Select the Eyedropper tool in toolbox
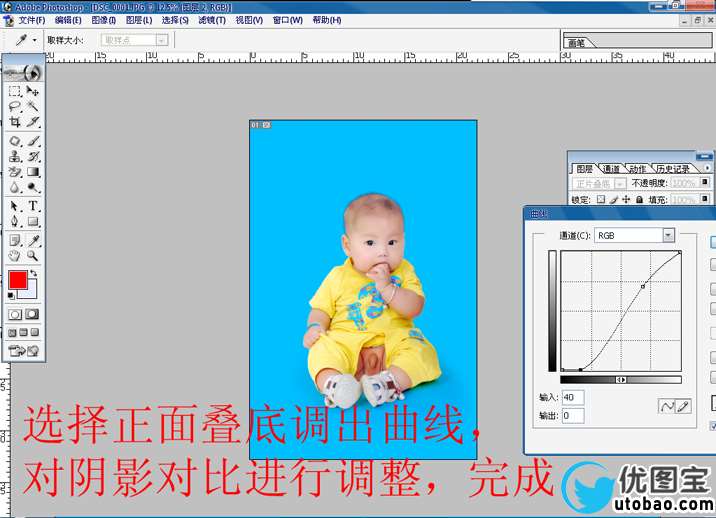The width and height of the screenshot is (716, 518). (x=32, y=240)
